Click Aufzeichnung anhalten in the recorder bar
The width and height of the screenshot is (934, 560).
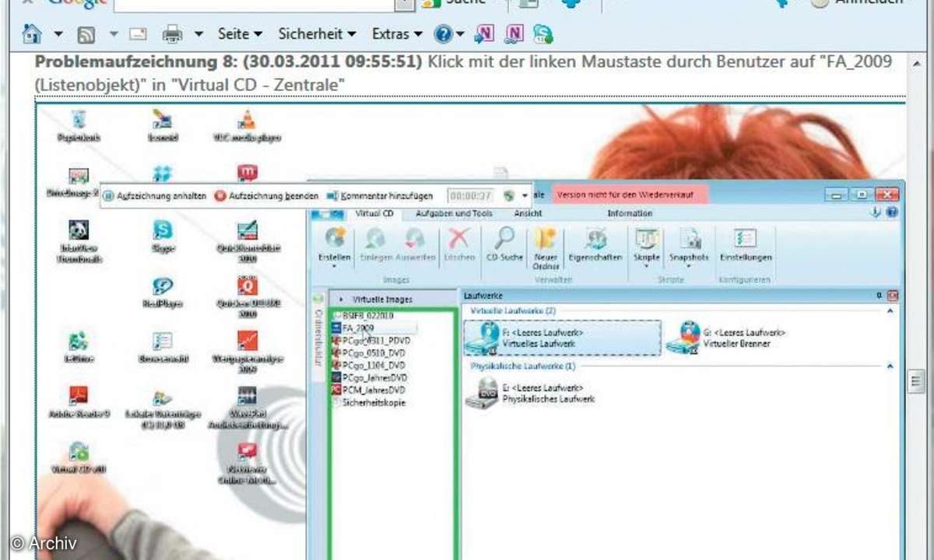pos(156,196)
